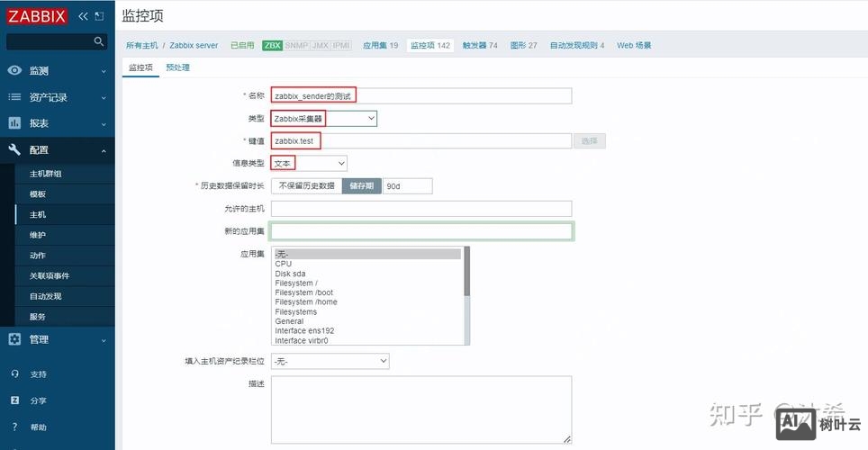This screenshot has width=868, height=450.
Task: Open 主机群组 in sidebar
Action: (65, 173)
